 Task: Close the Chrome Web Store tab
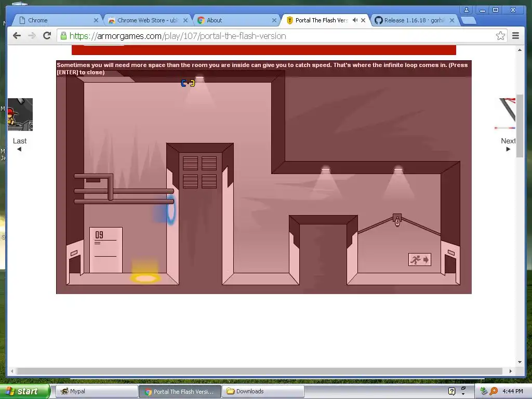click(185, 20)
